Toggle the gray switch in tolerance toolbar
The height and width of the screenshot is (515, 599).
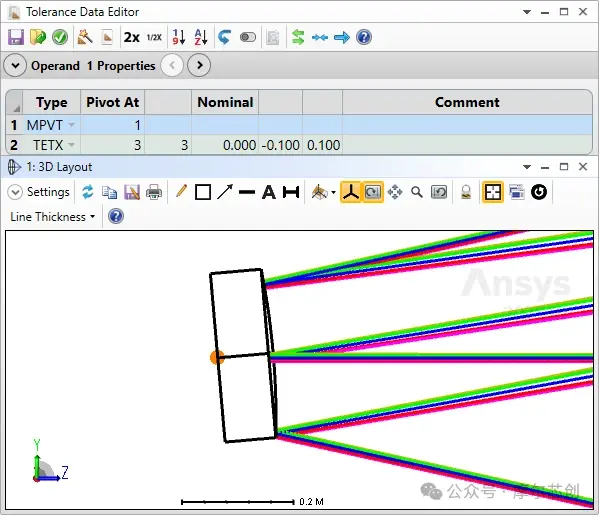click(x=248, y=37)
